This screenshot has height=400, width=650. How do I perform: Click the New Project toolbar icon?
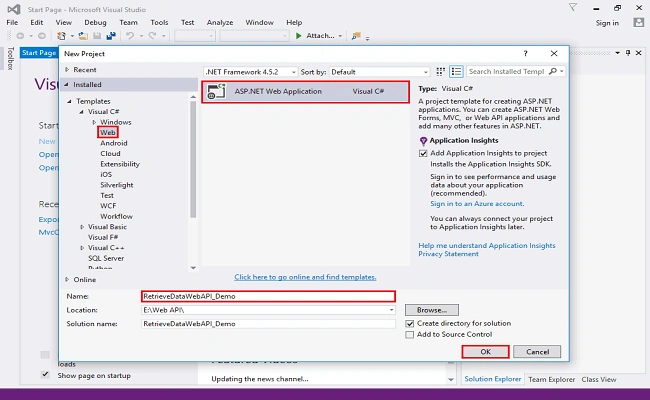pyautogui.click(x=61, y=36)
